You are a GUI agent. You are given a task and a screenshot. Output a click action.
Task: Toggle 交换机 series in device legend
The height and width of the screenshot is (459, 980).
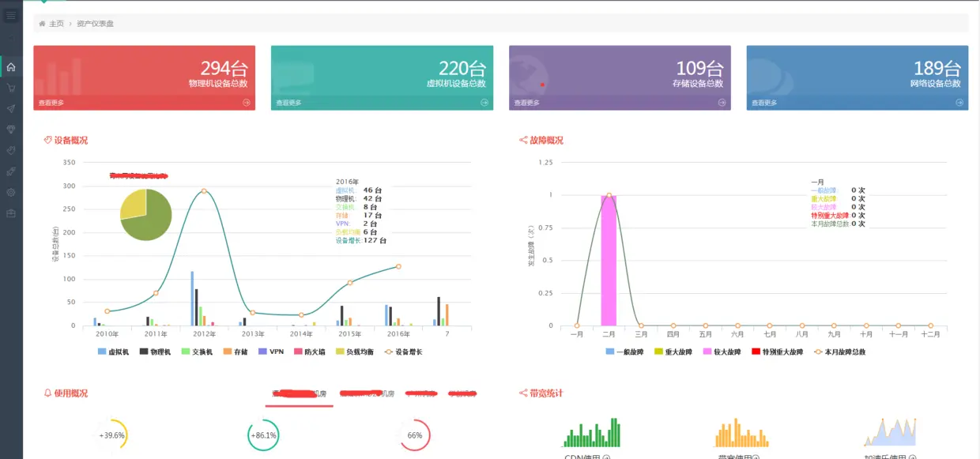pyautogui.click(x=197, y=352)
